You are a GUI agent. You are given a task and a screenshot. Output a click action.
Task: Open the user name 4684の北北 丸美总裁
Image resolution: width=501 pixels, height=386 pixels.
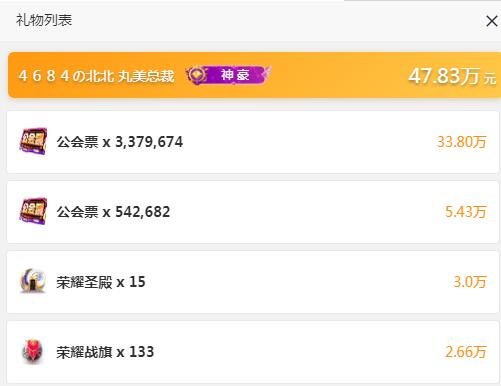(x=96, y=76)
